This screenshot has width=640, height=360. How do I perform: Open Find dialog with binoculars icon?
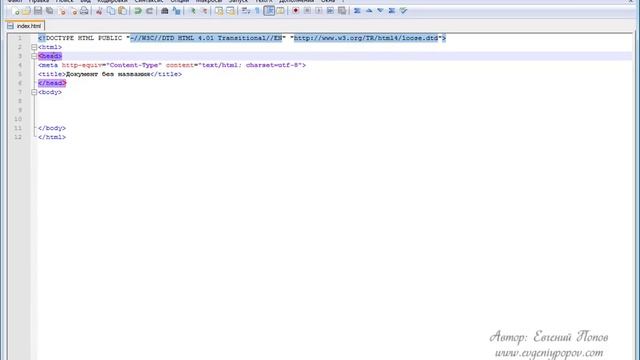(x=164, y=11)
